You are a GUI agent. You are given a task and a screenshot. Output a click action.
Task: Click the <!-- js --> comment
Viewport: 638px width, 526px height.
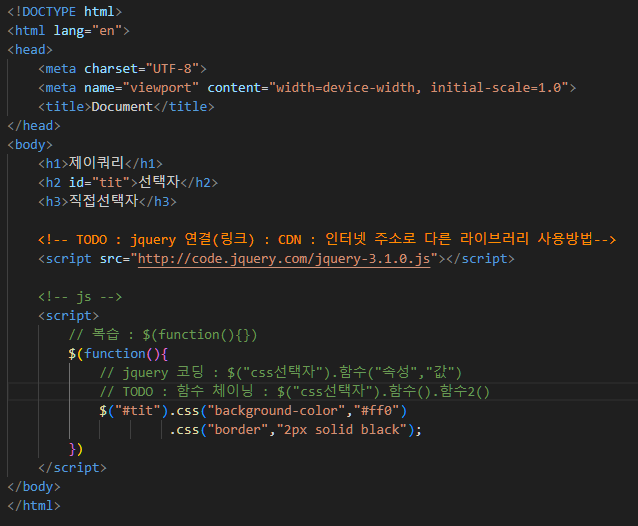[x=80, y=297]
